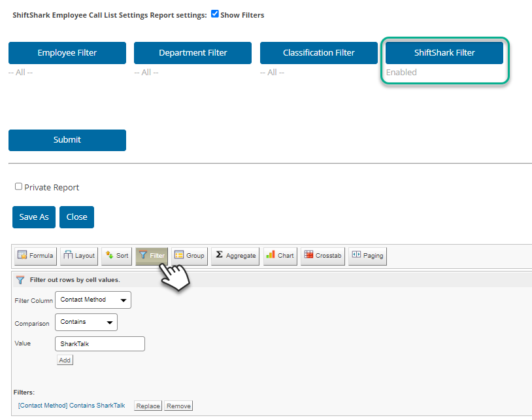Open the Department Filter
Viewport: 532px width, 420px height.
coord(193,53)
